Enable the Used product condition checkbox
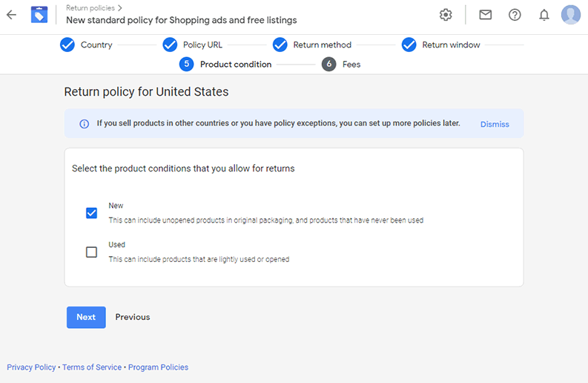The width and height of the screenshot is (588, 383). pos(91,252)
